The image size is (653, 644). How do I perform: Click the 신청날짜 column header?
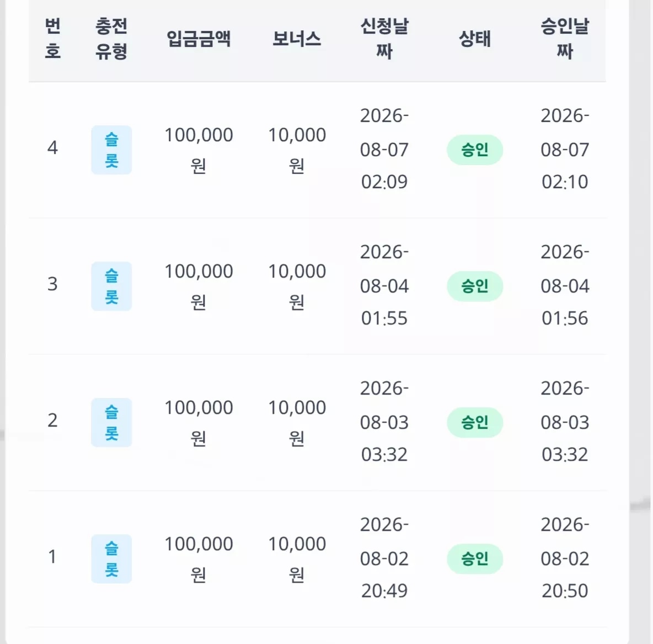point(384,38)
